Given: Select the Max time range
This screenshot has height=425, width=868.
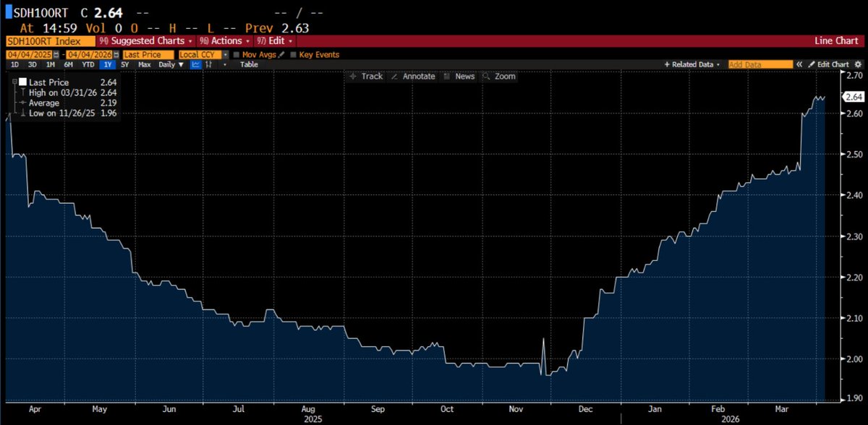Looking at the screenshot, I should point(144,64).
